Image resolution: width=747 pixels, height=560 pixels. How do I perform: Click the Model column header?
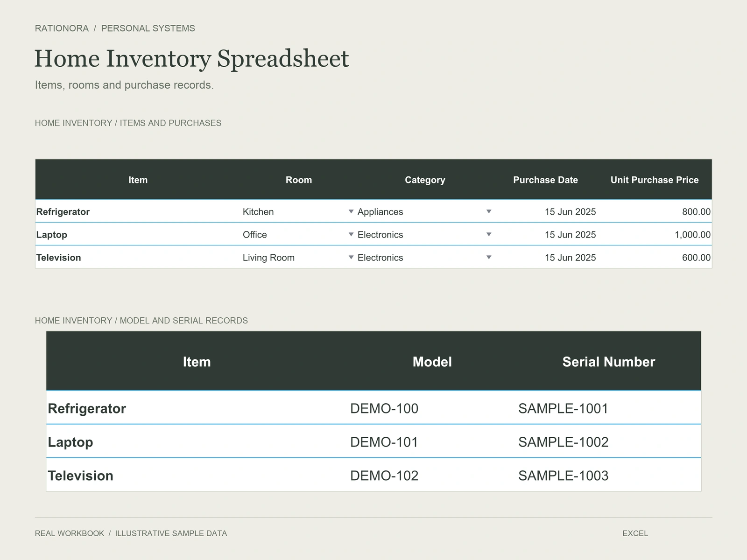point(432,362)
